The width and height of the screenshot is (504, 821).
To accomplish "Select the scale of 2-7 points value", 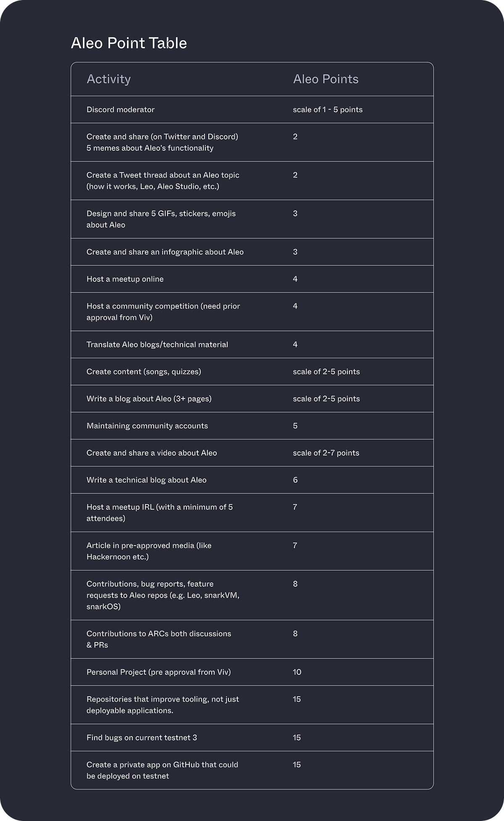I will pyautogui.click(x=326, y=453).
